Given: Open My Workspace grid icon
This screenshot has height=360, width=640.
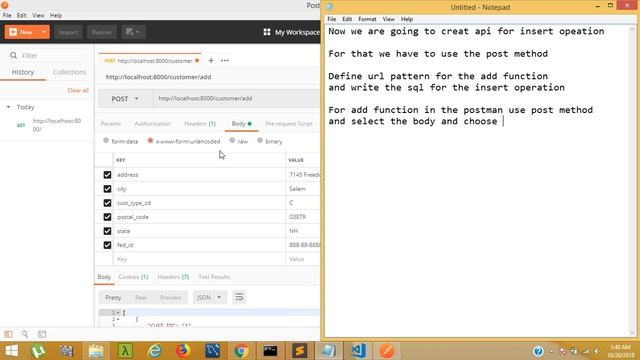Looking at the screenshot, I should [x=267, y=32].
